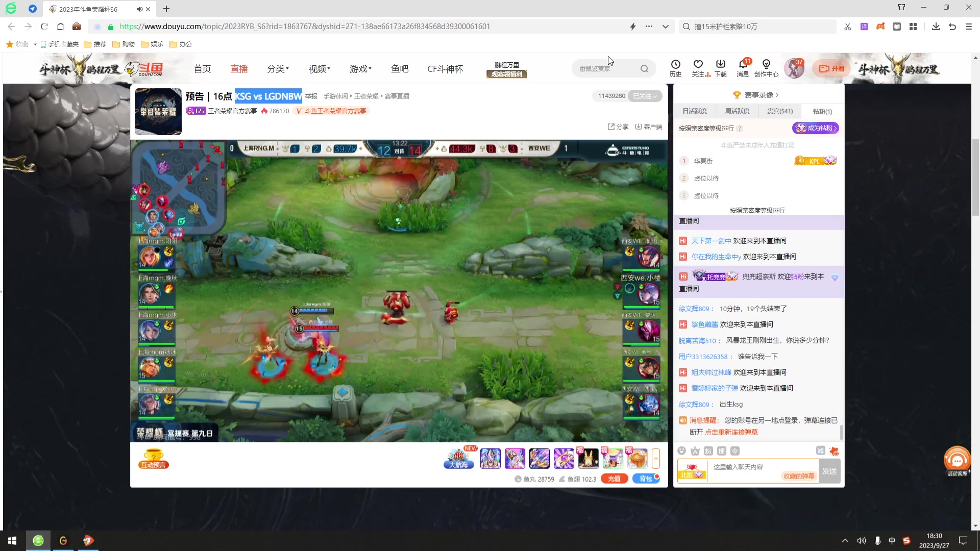Open the emoji picker in chat
Viewport: 980px width, 551px height.
tap(681, 451)
